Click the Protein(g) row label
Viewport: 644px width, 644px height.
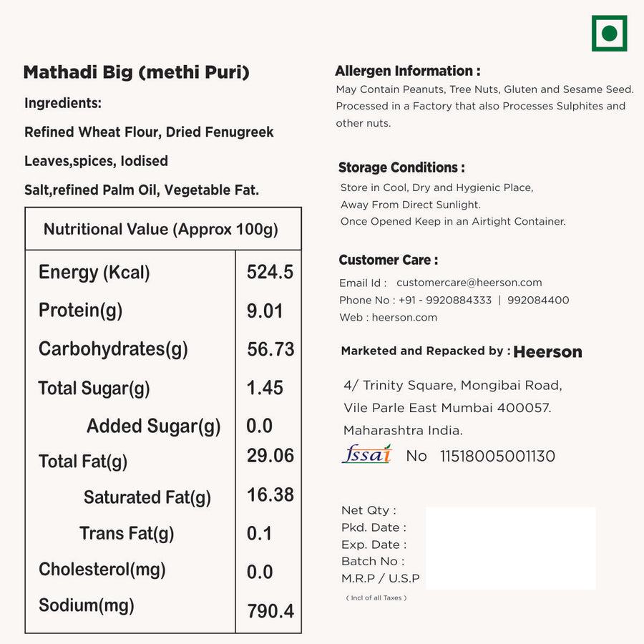[x=80, y=311]
